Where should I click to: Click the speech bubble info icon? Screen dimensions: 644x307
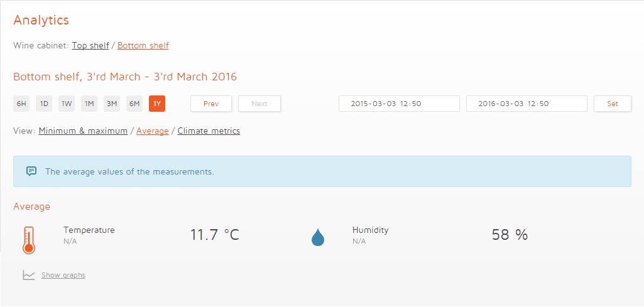coord(31,171)
